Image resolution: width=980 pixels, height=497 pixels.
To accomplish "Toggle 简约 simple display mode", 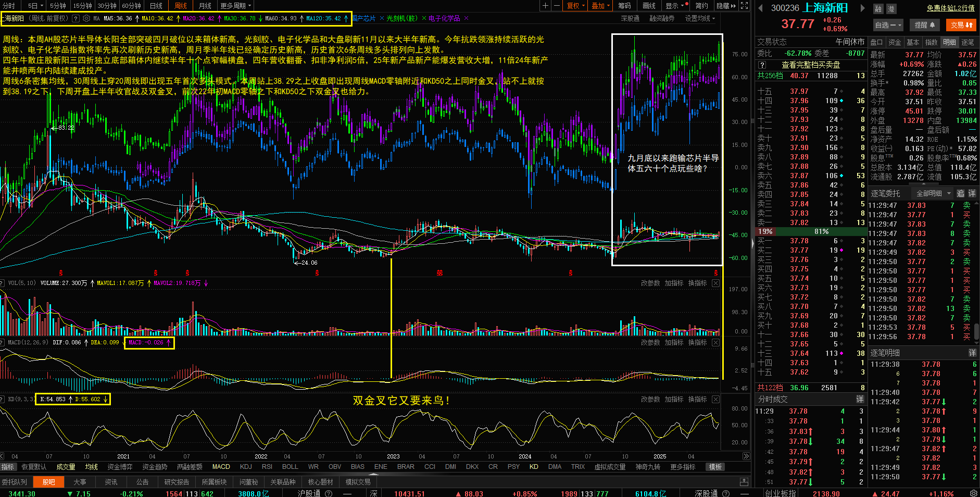I will coord(701,6).
